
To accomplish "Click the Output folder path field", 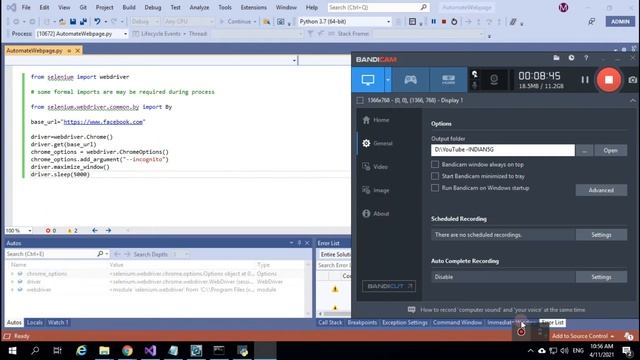I will pyautogui.click(x=503, y=150).
